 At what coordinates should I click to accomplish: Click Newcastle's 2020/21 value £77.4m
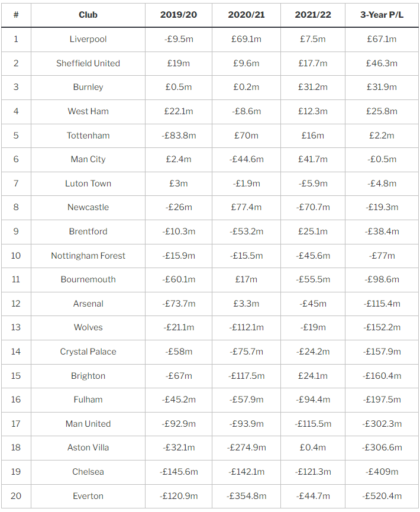click(246, 207)
